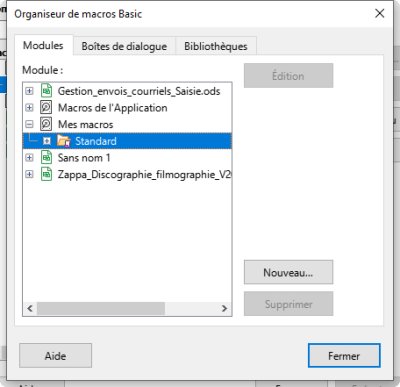Click the horizontal scrollbar right arrow
The height and width of the screenshot is (387, 400).
click(x=224, y=308)
